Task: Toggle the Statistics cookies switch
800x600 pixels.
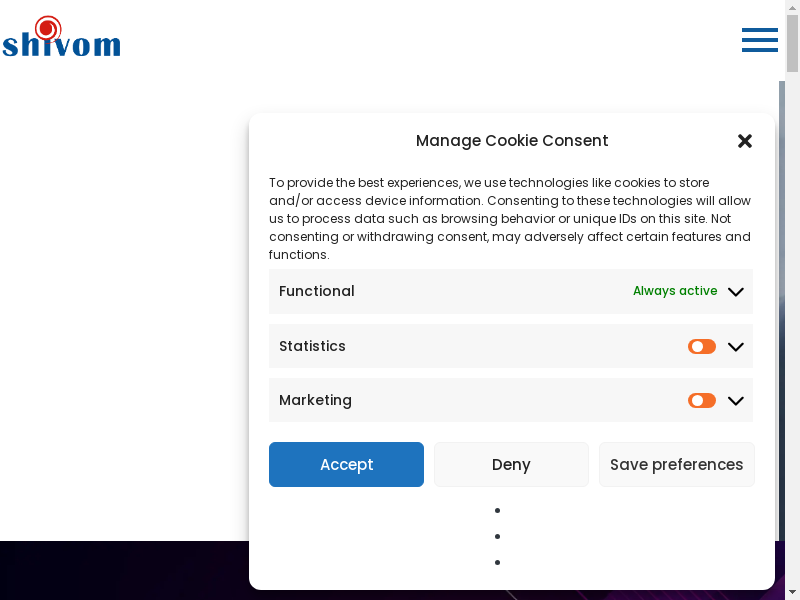Action: 702,347
